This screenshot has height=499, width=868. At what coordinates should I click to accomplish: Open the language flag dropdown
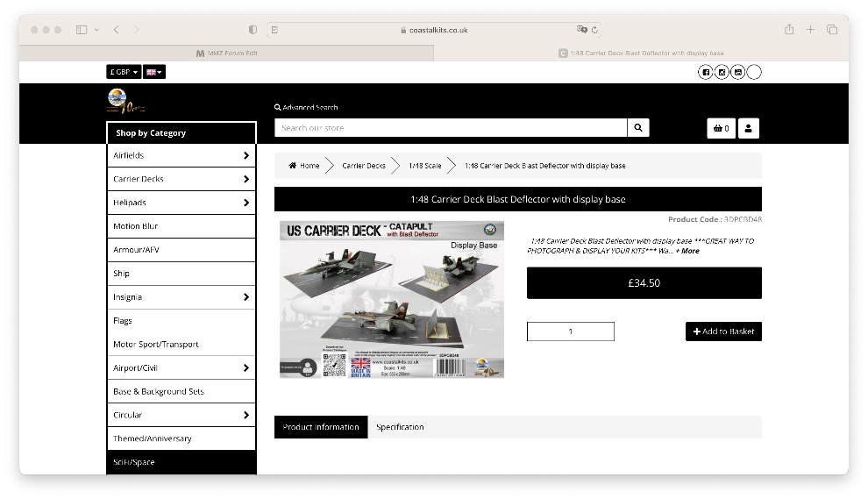[x=154, y=72]
